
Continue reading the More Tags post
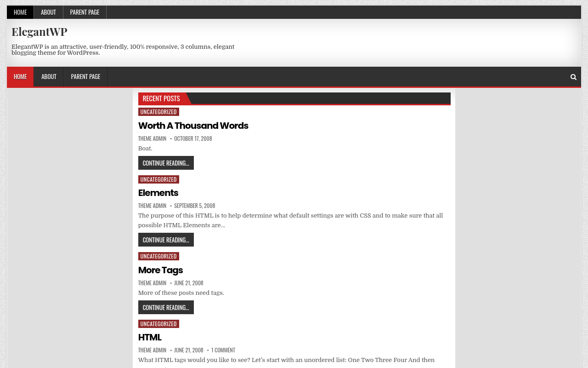point(166,307)
